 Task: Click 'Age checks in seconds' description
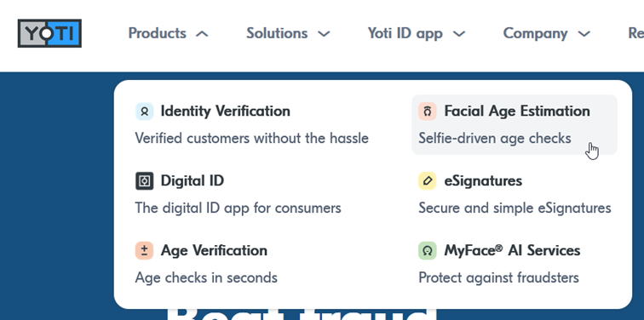[206, 277]
